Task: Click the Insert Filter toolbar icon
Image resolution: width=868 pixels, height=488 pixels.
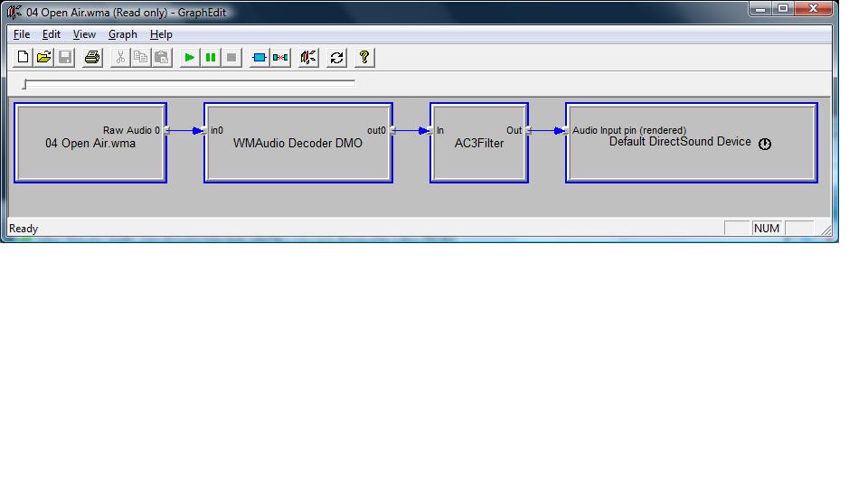Action: pyautogui.click(x=259, y=57)
